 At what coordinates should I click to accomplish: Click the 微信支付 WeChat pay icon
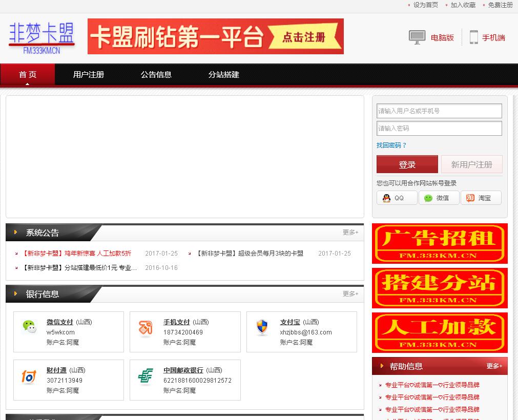tap(29, 327)
